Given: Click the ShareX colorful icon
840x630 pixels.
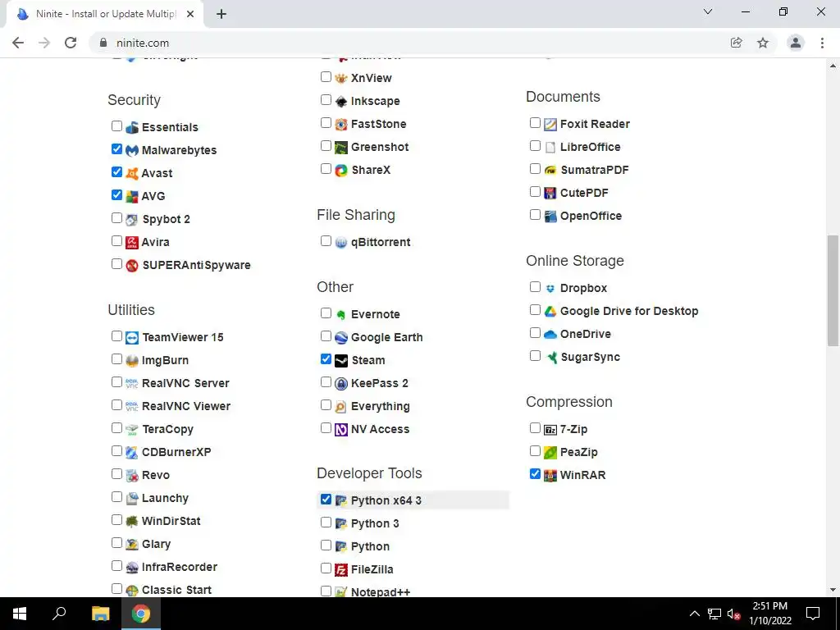Looking at the screenshot, I should click(341, 171).
